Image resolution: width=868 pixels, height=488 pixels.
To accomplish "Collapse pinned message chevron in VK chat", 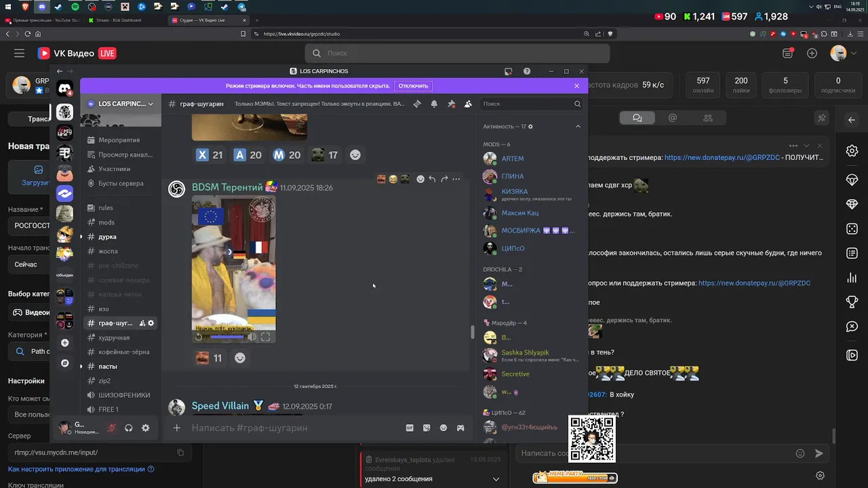I will [806, 146].
